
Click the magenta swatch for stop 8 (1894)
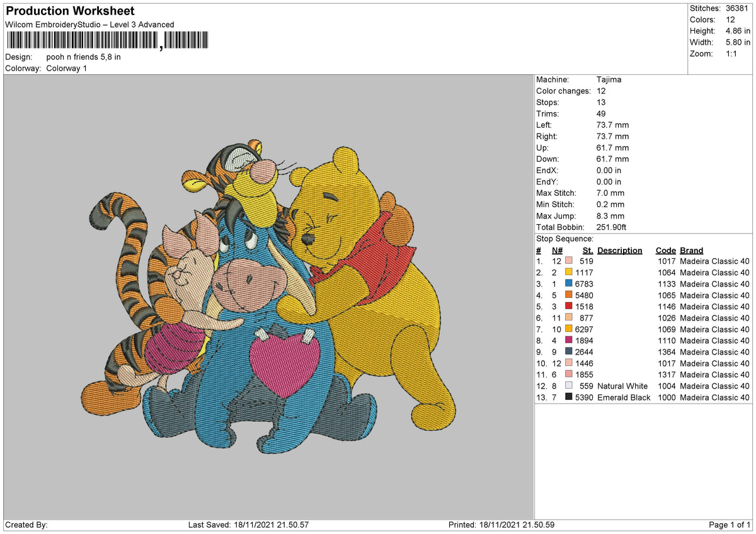pyautogui.click(x=569, y=341)
